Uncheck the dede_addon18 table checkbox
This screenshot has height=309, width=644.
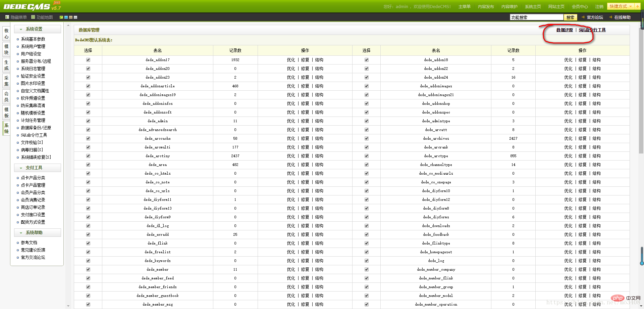pyautogui.click(x=367, y=60)
